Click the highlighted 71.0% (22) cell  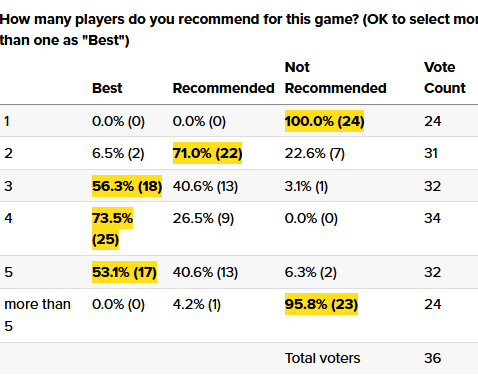click(207, 153)
